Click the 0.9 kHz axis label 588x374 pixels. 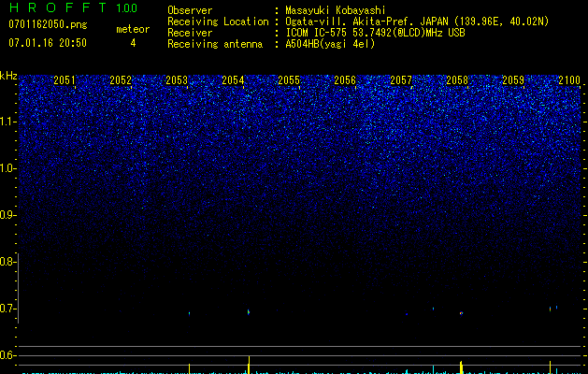(x=7, y=215)
